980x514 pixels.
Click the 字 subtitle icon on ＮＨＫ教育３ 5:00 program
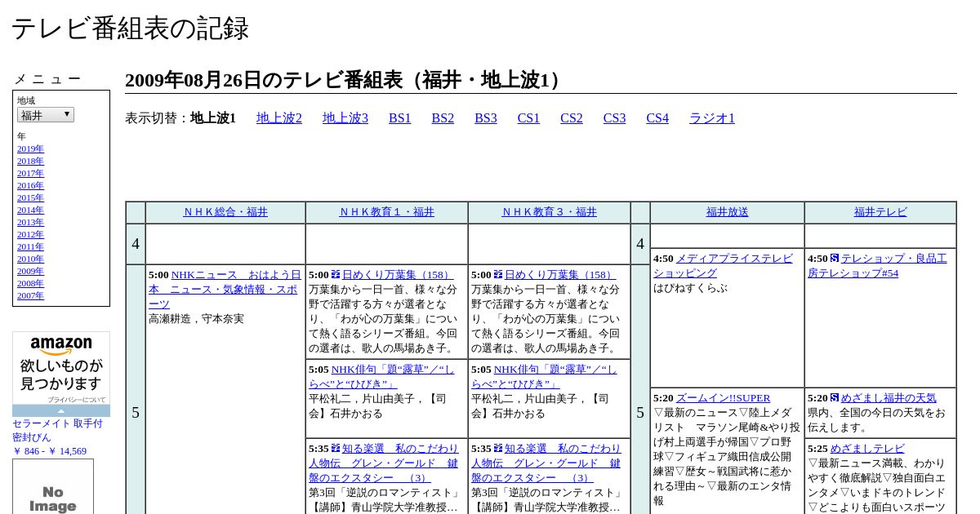[498, 275]
